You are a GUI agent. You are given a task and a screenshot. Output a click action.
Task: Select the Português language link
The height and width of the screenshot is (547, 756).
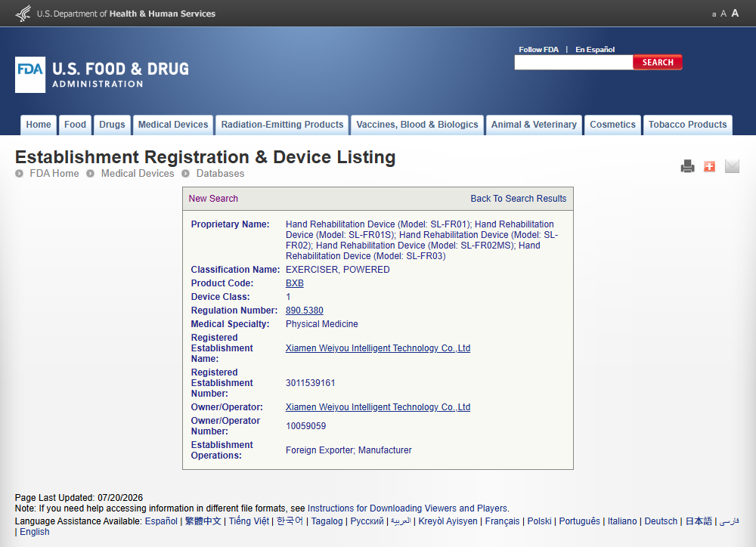[x=580, y=521]
